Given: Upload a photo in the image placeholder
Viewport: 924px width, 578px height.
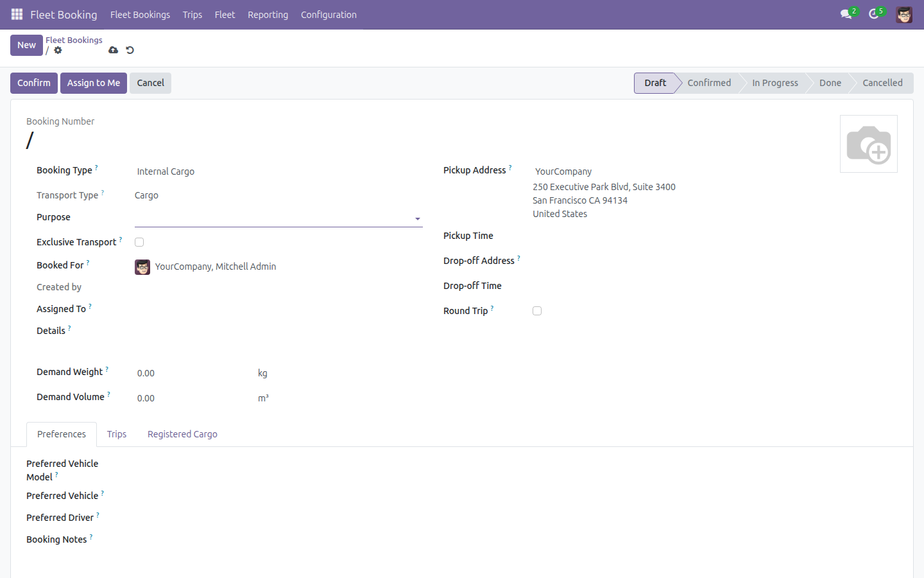Looking at the screenshot, I should (x=868, y=144).
